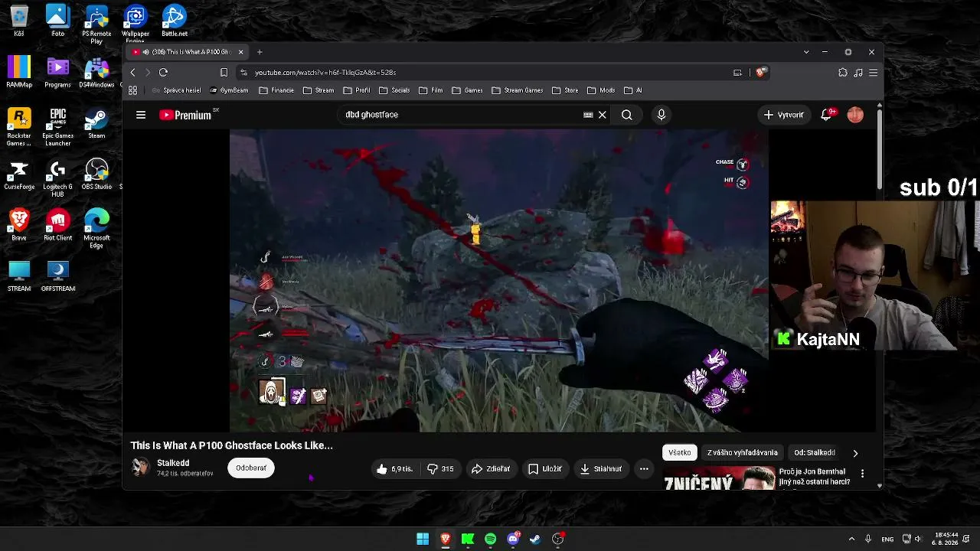Open the Stream bookmark folder
980x551 pixels.
coord(318,90)
